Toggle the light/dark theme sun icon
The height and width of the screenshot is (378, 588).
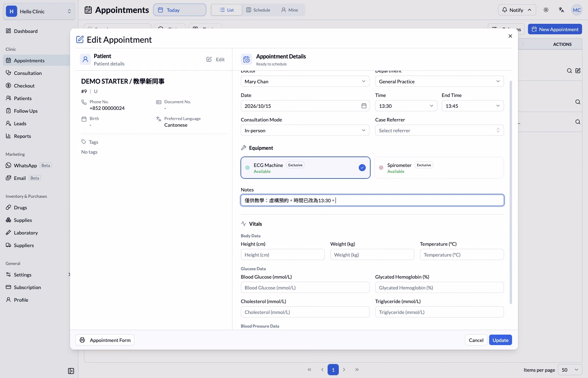point(546,10)
